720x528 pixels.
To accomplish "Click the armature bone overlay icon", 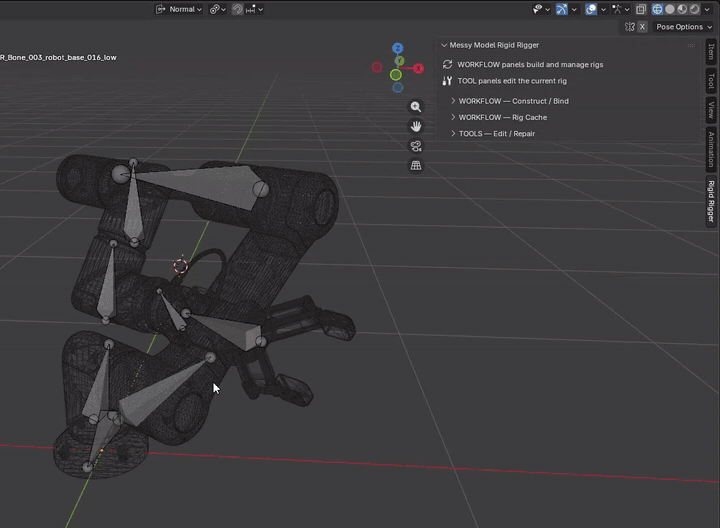I will pos(617,9).
